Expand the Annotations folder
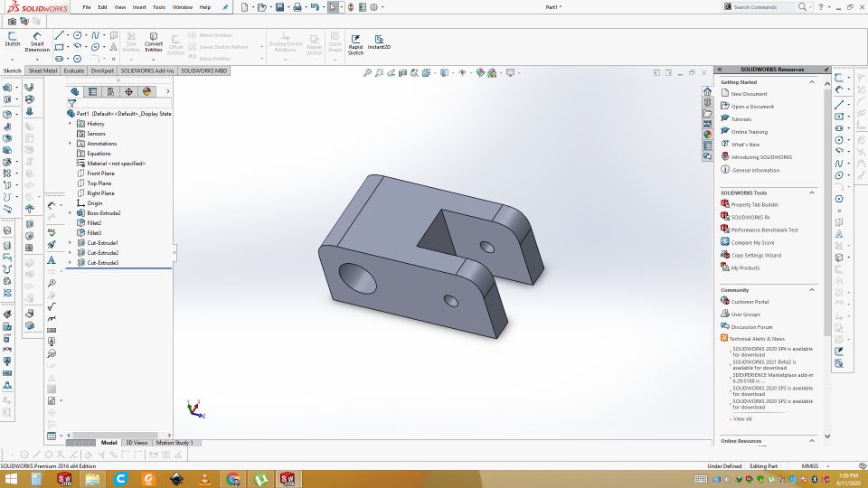This screenshot has height=488, width=868. [x=71, y=144]
